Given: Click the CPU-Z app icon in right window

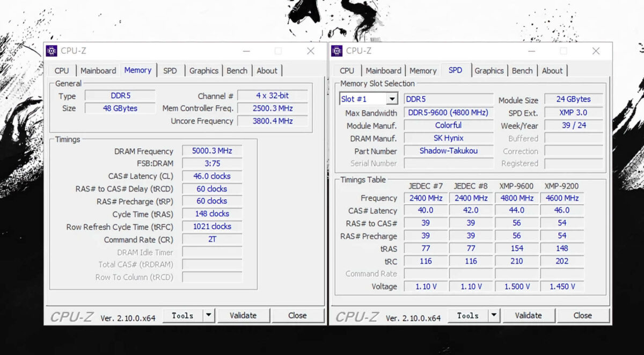Looking at the screenshot, I should pyautogui.click(x=337, y=51).
